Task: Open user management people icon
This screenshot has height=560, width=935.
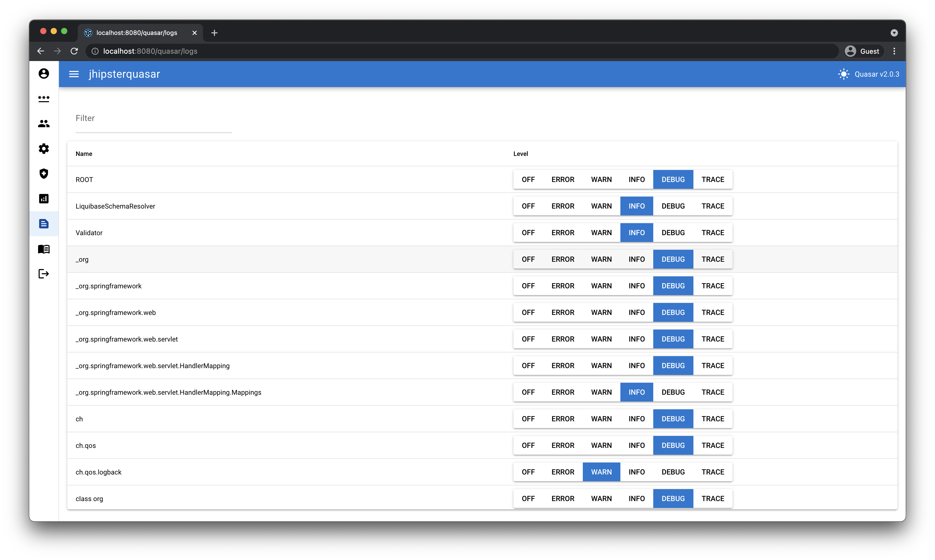Action: coord(44,124)
